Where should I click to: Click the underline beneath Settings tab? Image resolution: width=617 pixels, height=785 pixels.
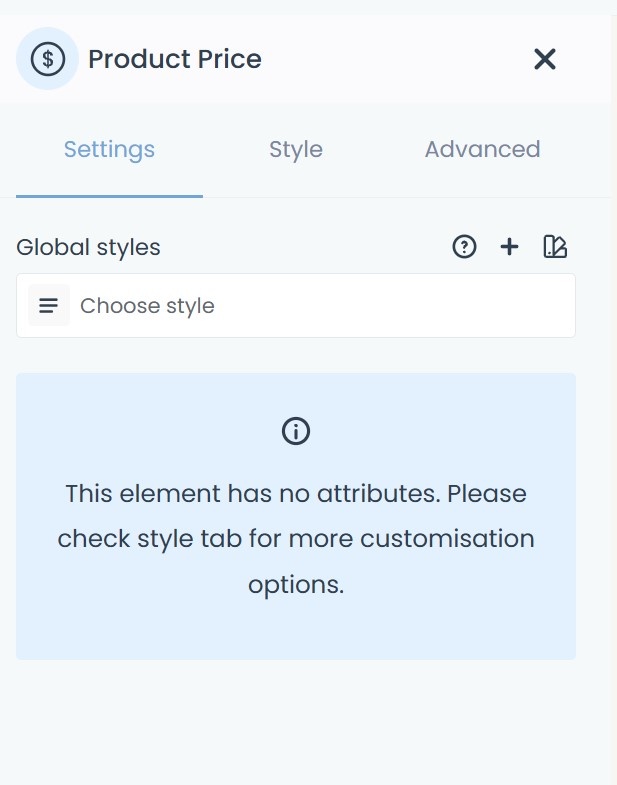click(x=109, y=196)
